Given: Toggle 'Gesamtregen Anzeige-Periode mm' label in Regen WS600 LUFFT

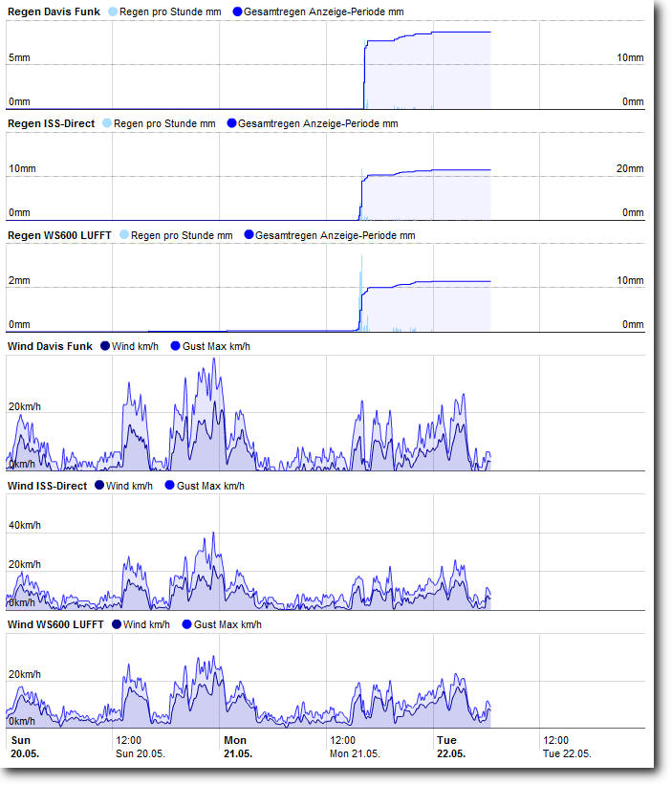Looking at the screenshot, I should (335, 235).
